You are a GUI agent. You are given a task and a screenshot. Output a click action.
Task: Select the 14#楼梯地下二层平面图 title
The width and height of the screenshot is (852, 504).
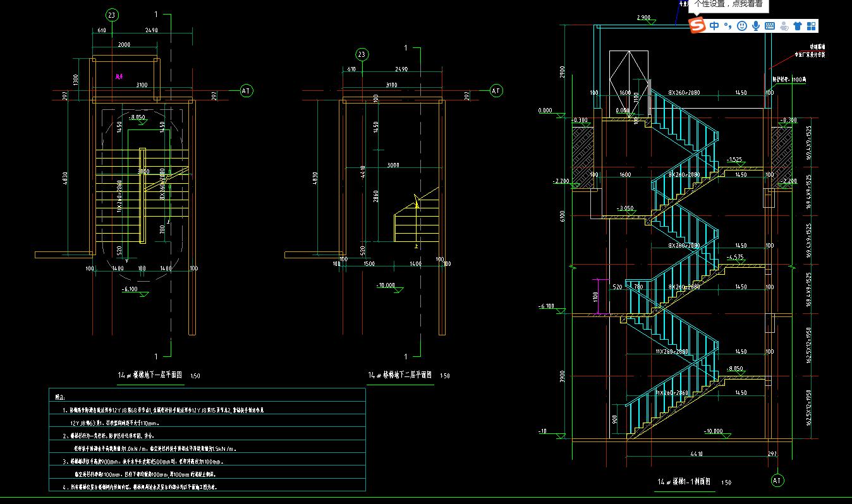click(x=401, y=375)
